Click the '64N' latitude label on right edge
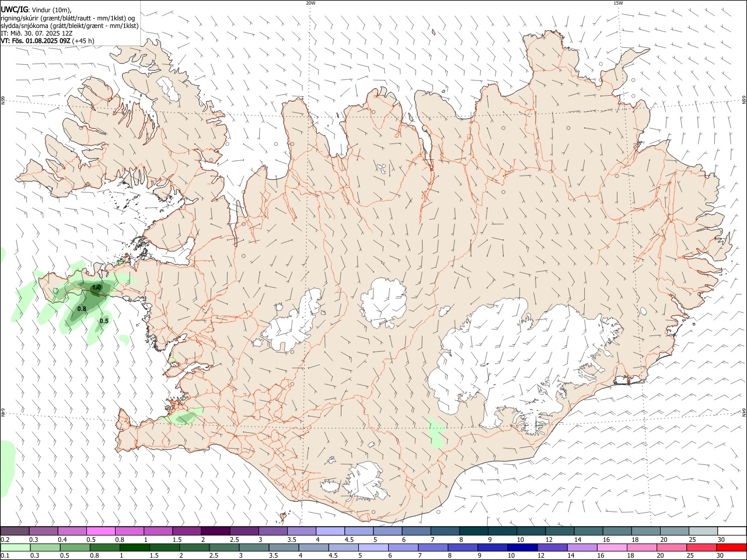 point(744,412)
